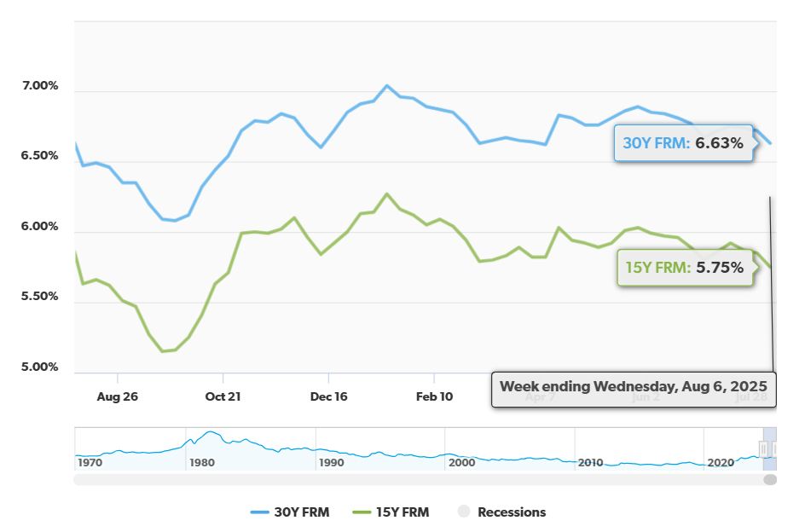Click 2010 on the navigator timeline

tap(590, 462)
